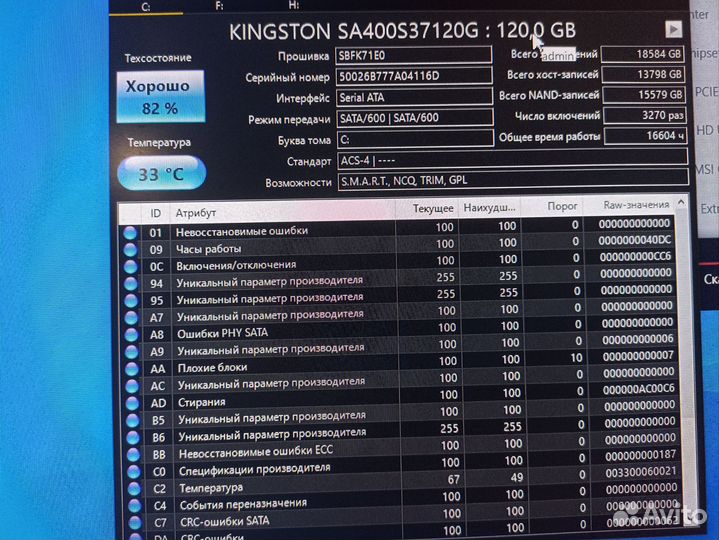
Task: Click status icon for attribute C4
Action: (x=135, y=506)
